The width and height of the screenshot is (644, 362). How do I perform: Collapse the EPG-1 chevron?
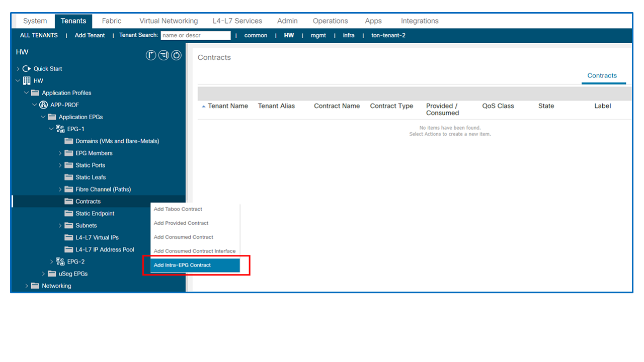[51, 129]
